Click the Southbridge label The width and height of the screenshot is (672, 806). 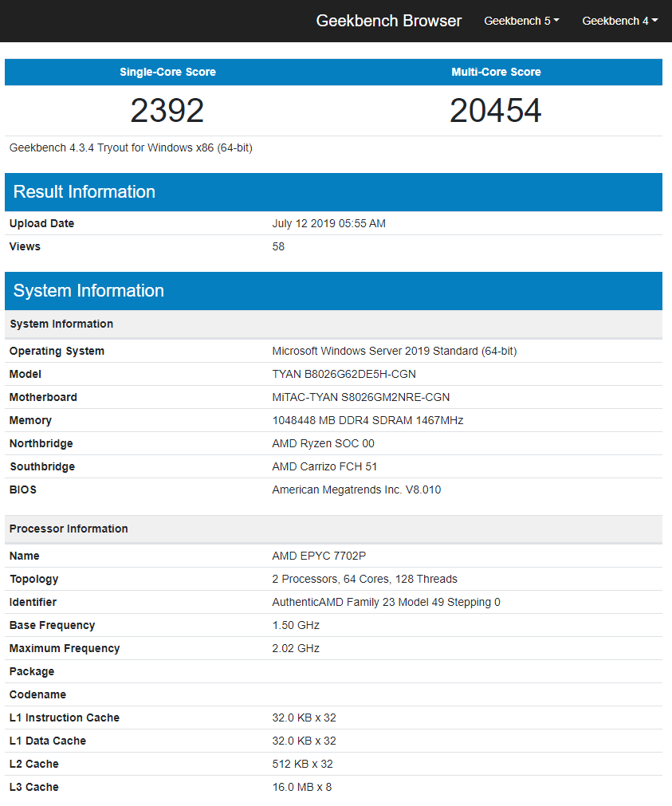pyautogui.click(x=42, y=466)
